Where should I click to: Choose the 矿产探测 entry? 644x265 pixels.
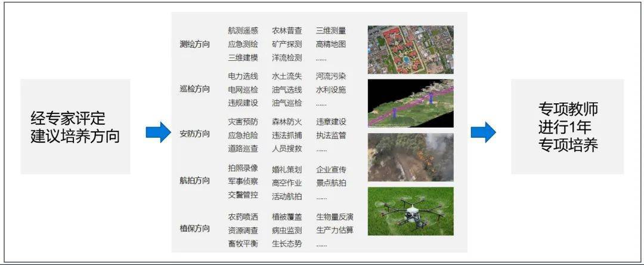coord(287,44)
